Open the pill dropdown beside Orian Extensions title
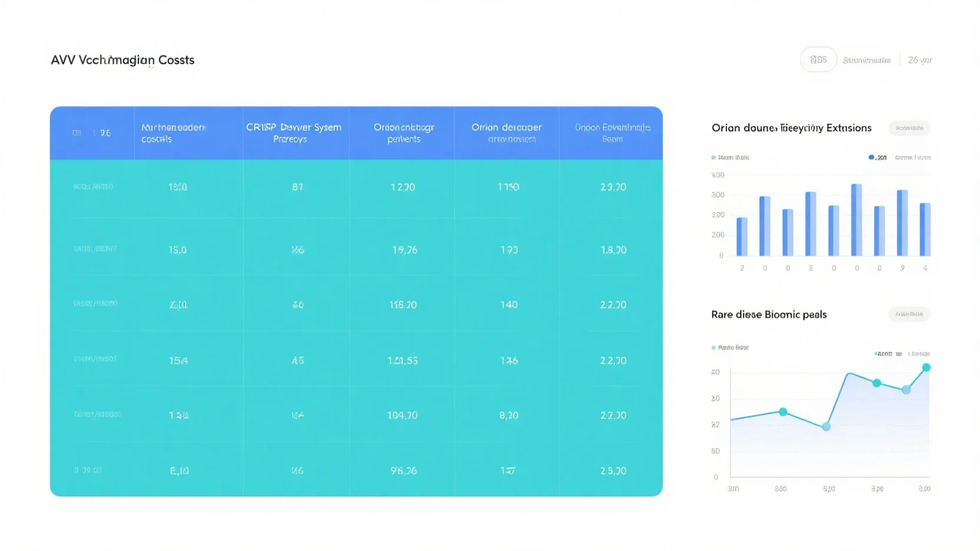Viewport: 980px width, 551px height. [909, 128]
